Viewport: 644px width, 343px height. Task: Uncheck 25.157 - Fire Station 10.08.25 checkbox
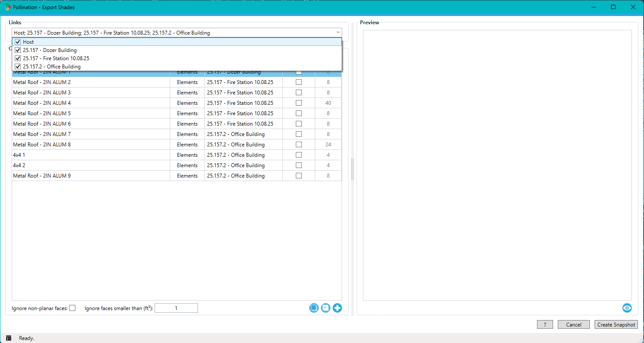[x=18, y=58]
